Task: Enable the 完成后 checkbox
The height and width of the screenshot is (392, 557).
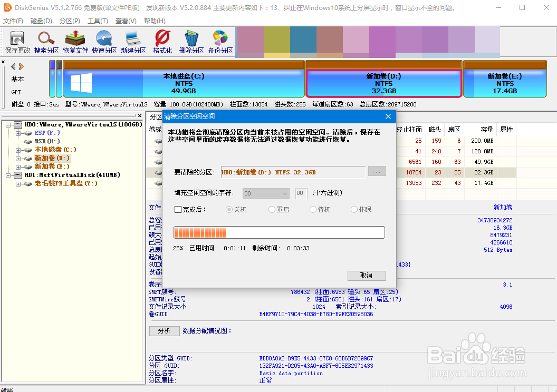Action: (x=178, y=210)
